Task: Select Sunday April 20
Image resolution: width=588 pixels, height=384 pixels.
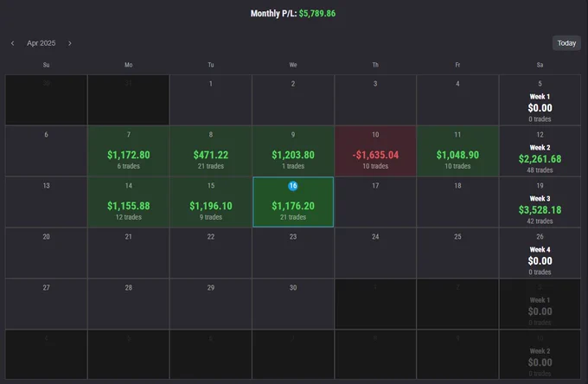Action: [x=46, y=253]
